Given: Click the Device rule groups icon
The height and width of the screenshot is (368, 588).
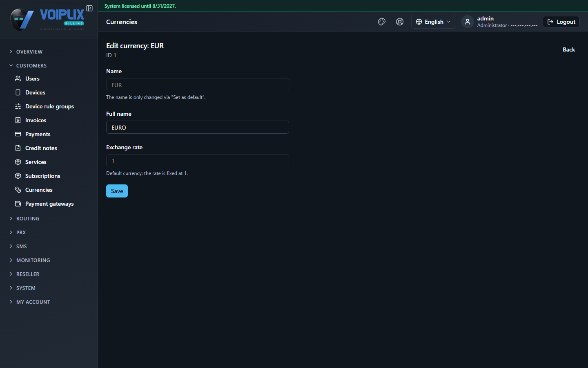Looking at the screenshot, I should pos(18,106).
